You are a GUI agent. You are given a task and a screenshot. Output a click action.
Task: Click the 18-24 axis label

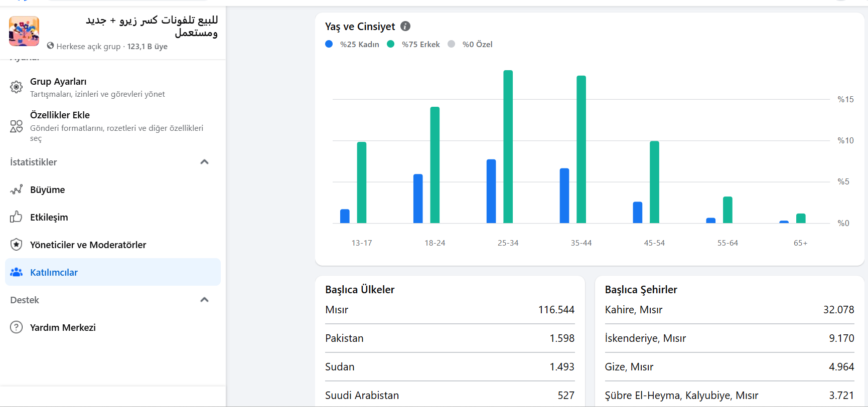435,243
